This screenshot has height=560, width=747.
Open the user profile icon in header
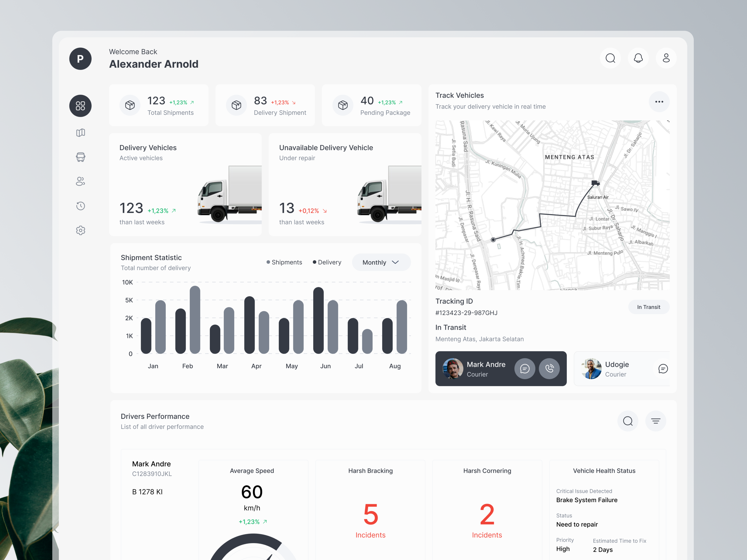pyautogui.click(x=666, y=58)
